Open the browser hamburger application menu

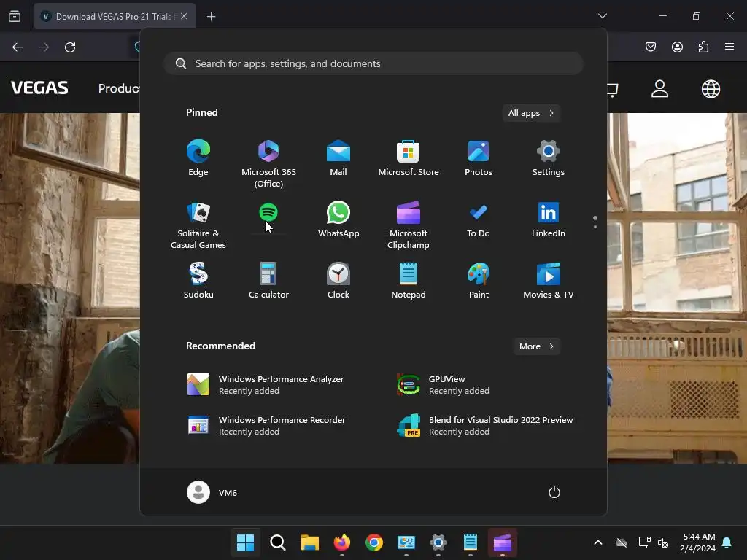pyautogui.click(x=729, y=47)
